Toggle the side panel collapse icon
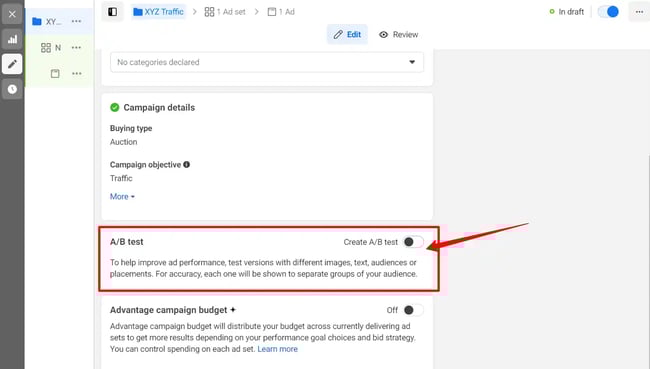The width and height of the screenshot is (650, 369). [112, 12]
